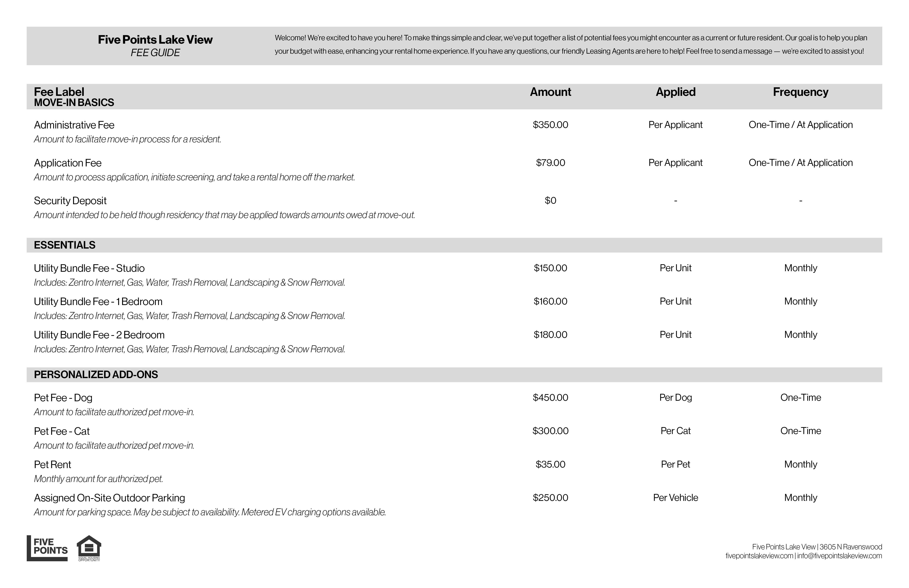Screen dimensions: 909x588
Task: Click the info@fivepointslakeview.com email link
Action: click(x=839, y=556)
